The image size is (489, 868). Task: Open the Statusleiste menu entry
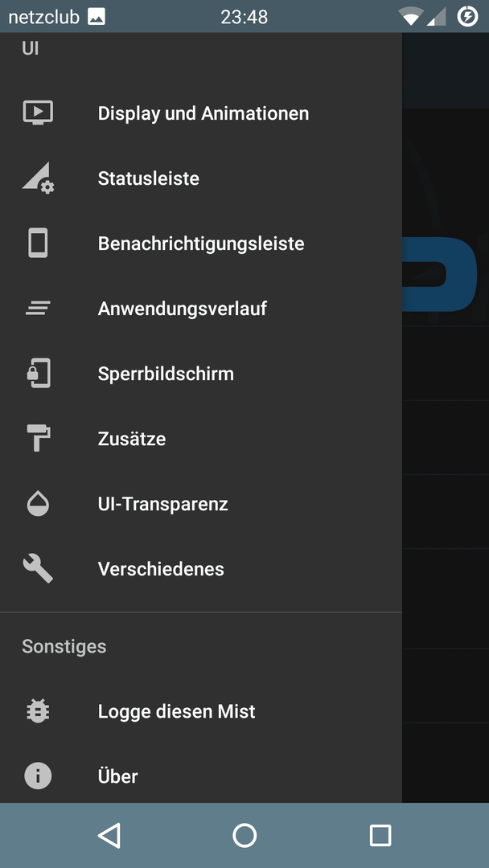point(201,178)
